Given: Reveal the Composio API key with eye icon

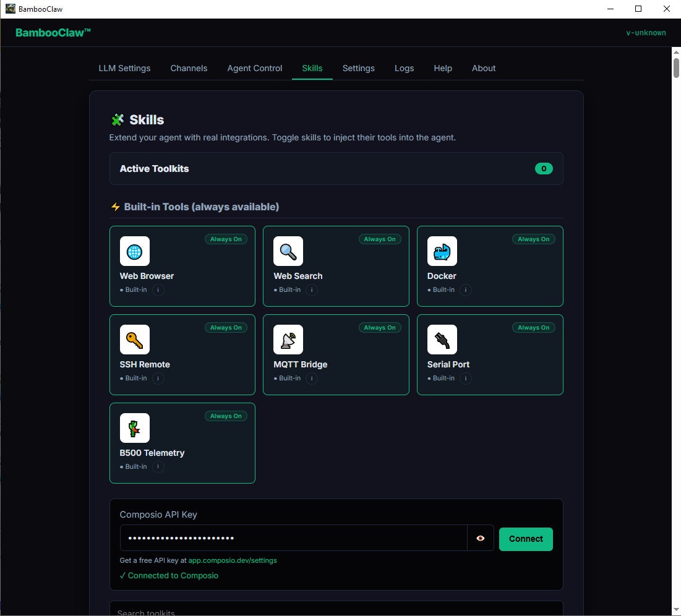Looking at the screenshot, I should [x=481, y=538].
